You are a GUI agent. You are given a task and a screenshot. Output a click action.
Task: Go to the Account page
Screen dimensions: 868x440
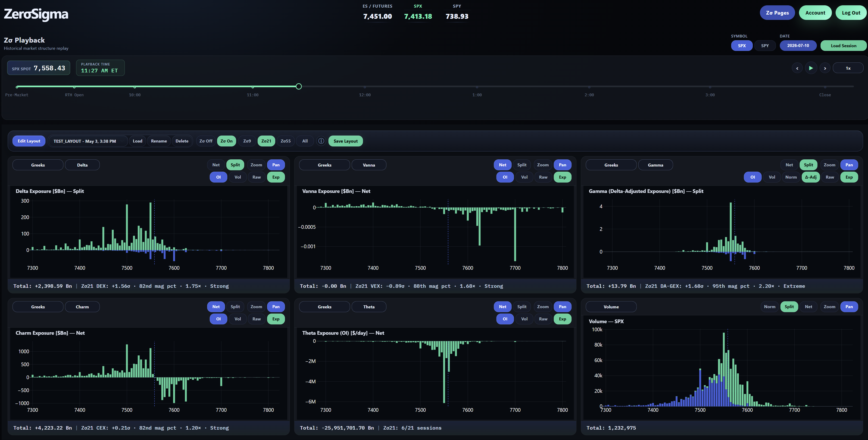[815, 13]
